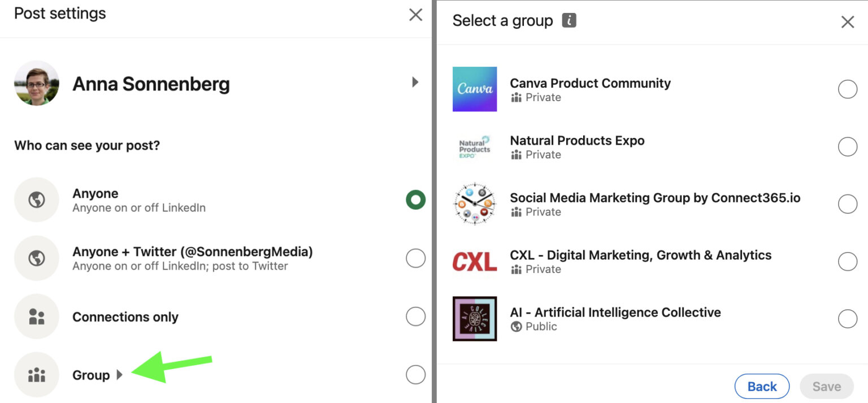Click the Private group icon under Canva Product Community

click(x=516, y=97)
